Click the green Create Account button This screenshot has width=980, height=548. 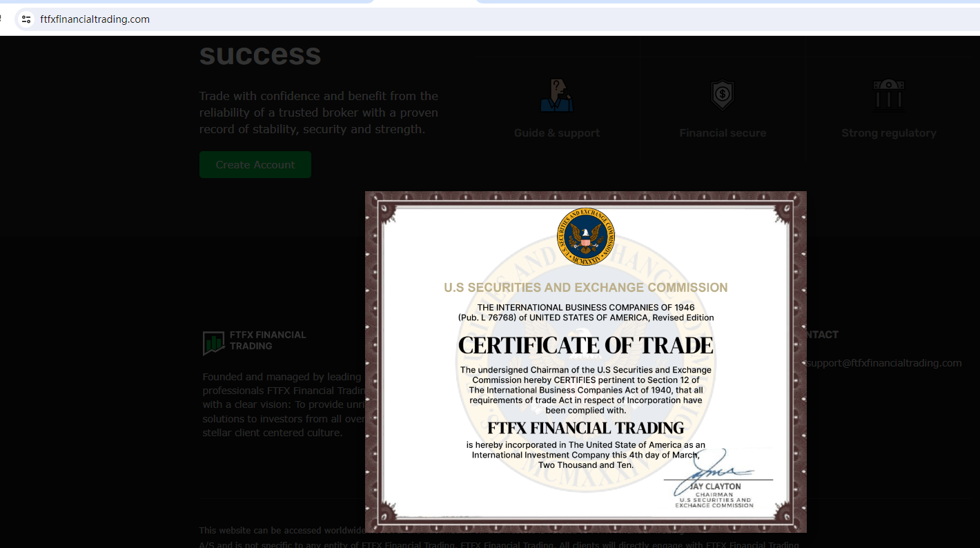tap(255, 165)
